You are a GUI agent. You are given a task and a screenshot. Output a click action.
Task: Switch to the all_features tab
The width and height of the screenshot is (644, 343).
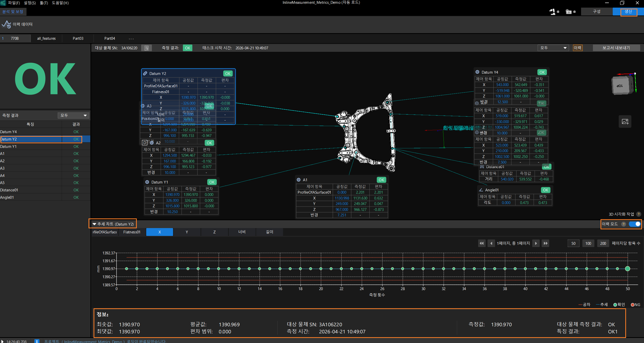(46, 38)
